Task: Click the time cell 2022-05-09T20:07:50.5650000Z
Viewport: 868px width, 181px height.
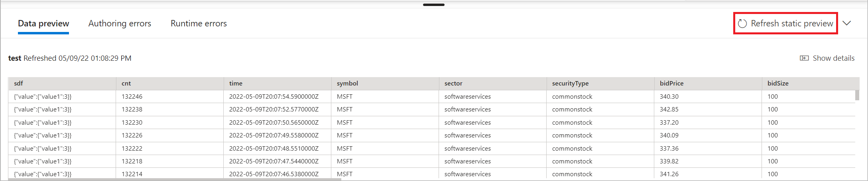Action: coord(278,123)
